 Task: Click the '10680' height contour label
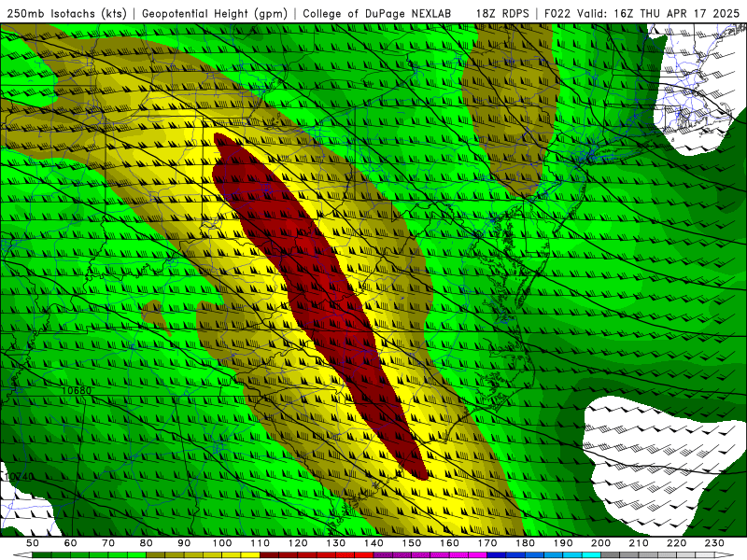(x=77, y=390)
